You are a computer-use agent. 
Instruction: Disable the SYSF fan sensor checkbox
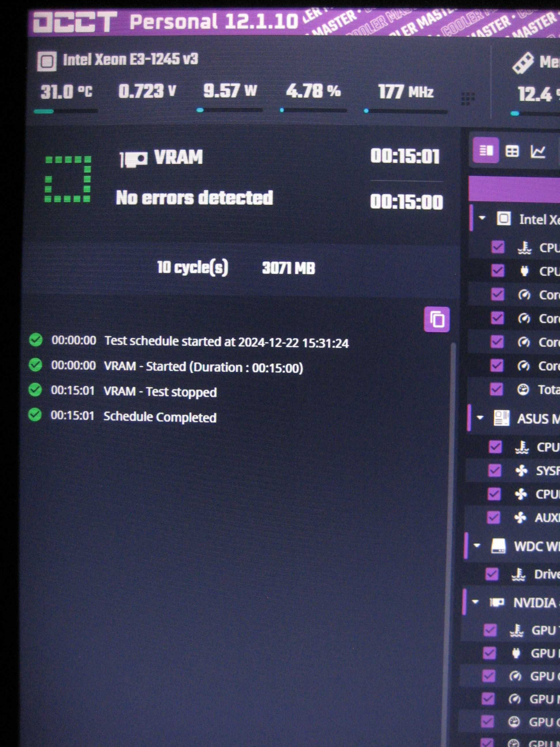click(x=495, y=470)
